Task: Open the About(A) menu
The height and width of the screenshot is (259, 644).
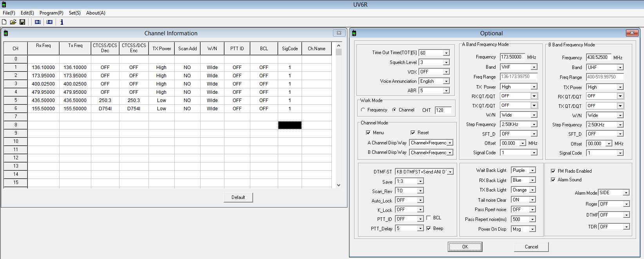Action: click(x=96, y=13)
